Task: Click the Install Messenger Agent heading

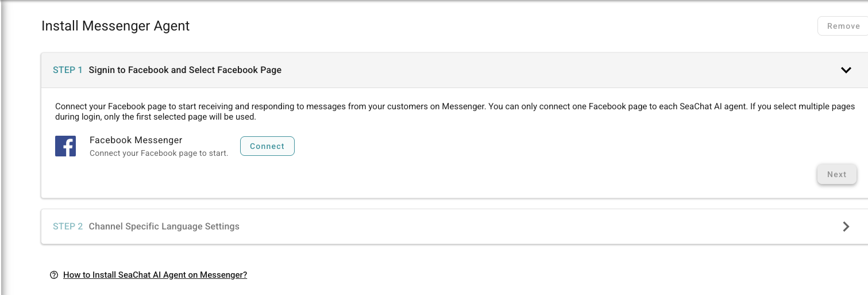Action: point(115,26)
